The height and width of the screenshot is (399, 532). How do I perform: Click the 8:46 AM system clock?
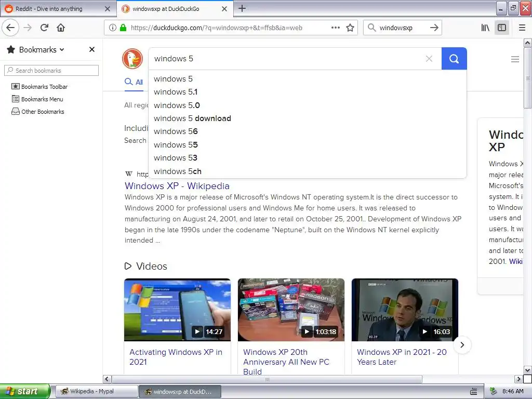coord(513,391)
